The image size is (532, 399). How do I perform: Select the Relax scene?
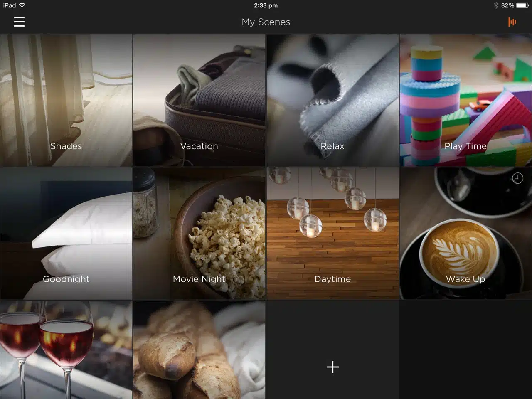coord(332,101)
